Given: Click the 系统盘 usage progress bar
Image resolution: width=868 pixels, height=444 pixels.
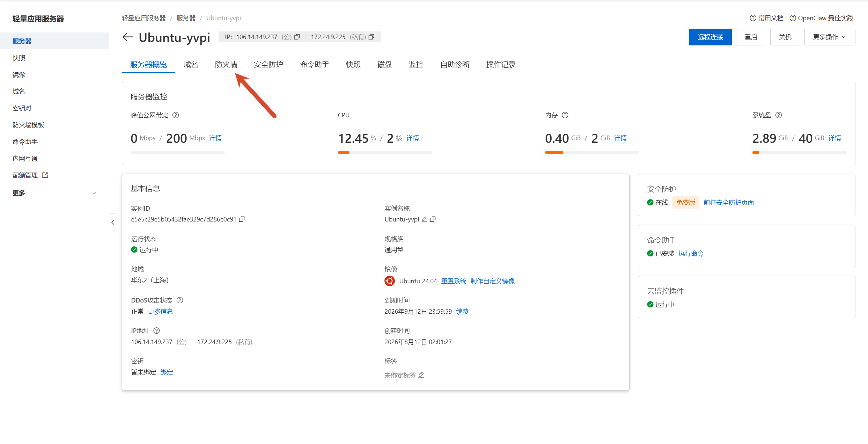Looking at the screenshot, I should coord(799,152).
